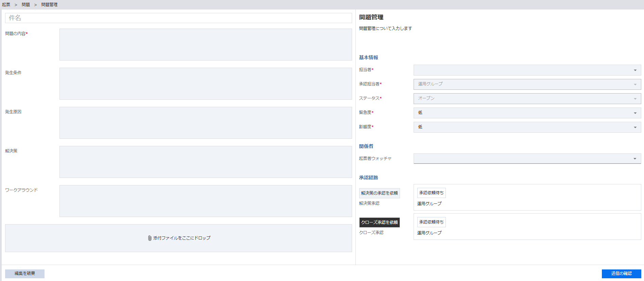This screenshot has width=644, height=281.
Task: Open the 問題 breadcrumb link
Action: tap(26, 5)
